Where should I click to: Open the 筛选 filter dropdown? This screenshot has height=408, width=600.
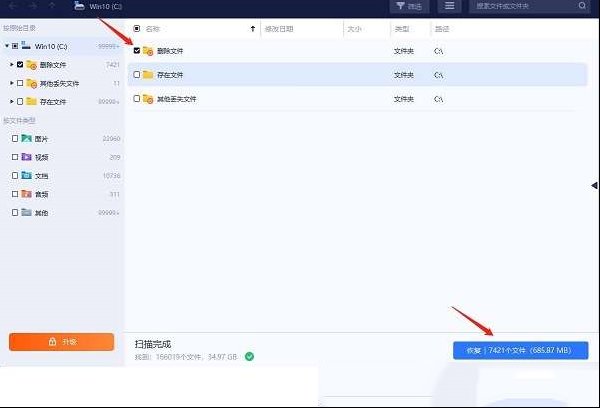click(409, 6)
